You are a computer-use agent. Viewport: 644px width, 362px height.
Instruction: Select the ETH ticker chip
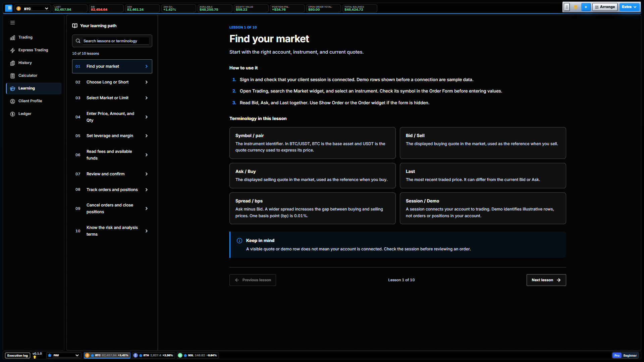153,355
